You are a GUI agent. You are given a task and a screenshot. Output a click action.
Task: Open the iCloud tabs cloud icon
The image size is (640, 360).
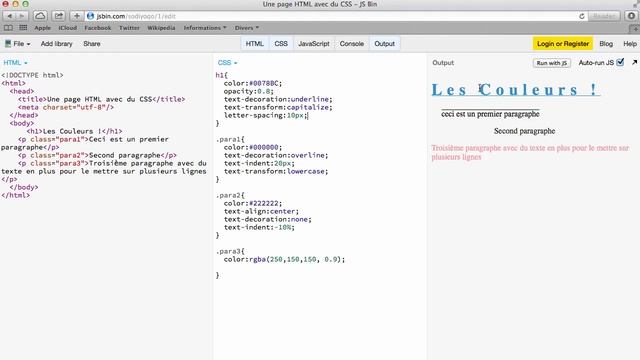coord(40,16)
